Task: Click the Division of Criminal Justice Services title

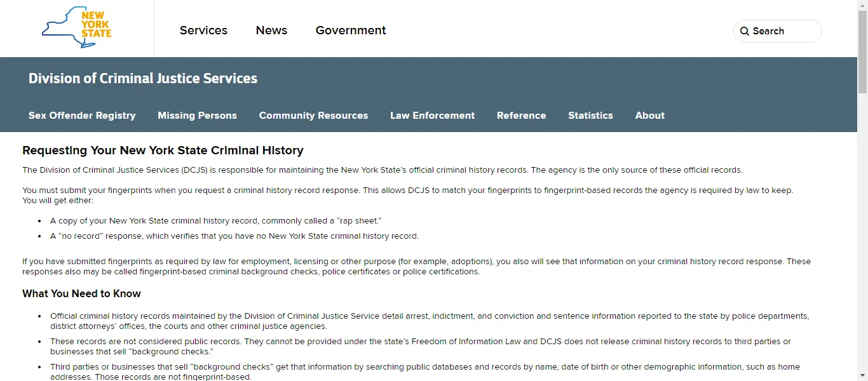Action: tap(143, 79)
